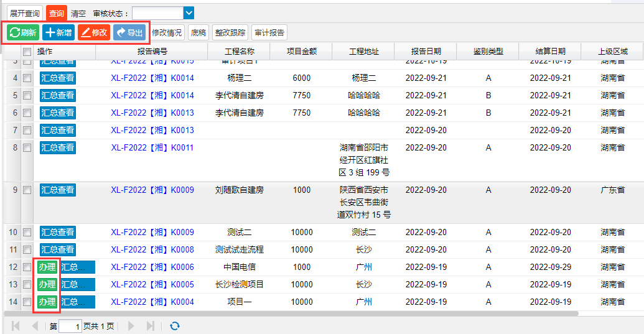Image resolution: width=644 pixels, height=334 pixels.
Task: Expand the 展开查询 search panel
Action: (25, 13)
